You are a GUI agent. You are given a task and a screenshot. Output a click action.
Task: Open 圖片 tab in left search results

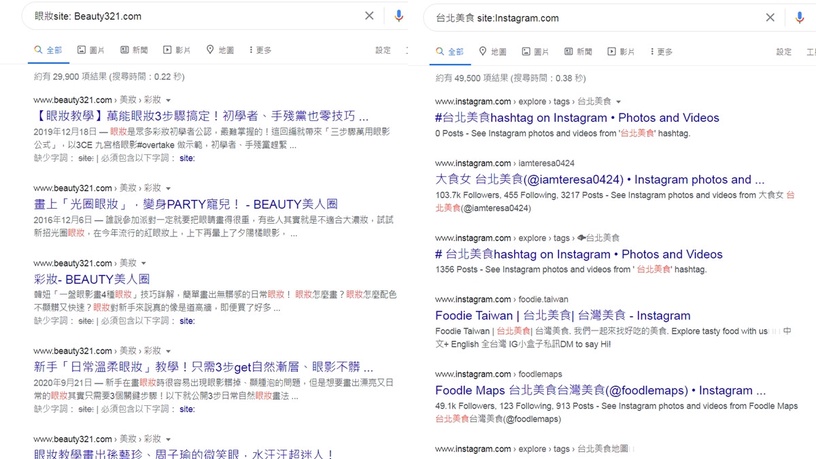(x=91, y=50)
